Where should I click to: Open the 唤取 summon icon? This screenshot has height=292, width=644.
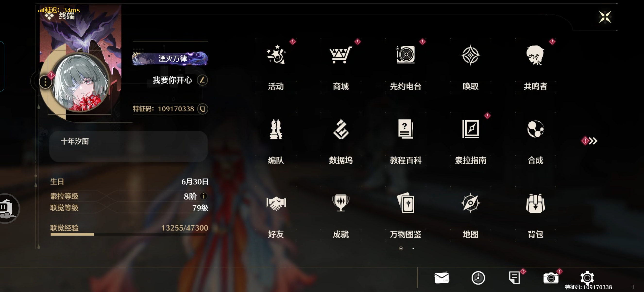pos(470,55)
